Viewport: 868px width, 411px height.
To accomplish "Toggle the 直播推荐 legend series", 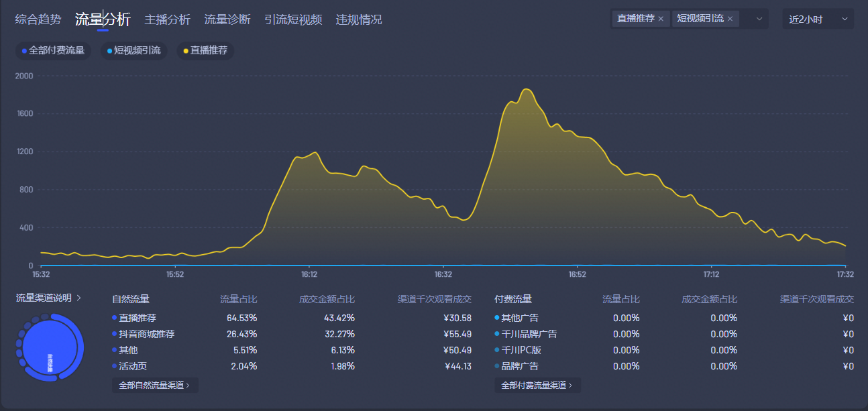I will [x=205, y=50].
